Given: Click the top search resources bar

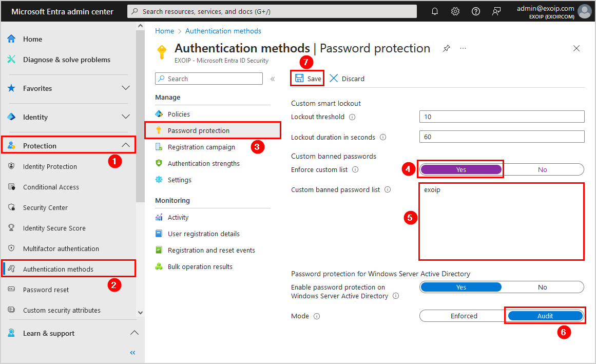Looking at the screenshot, I should pyautogui.click(x=272, y=11).
